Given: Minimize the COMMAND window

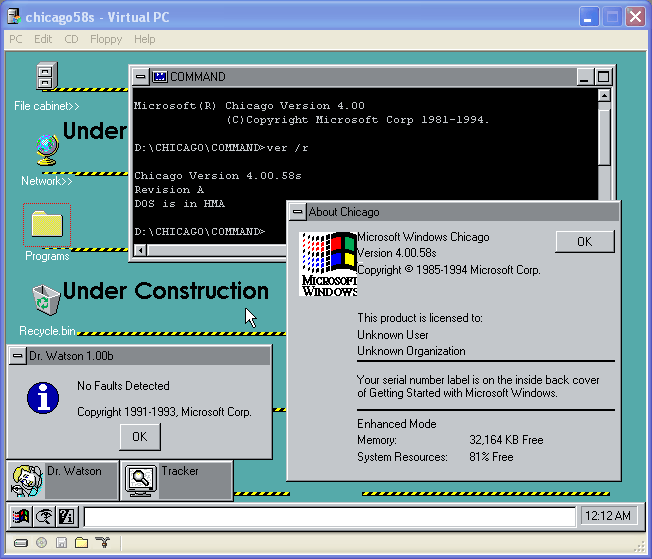Looking at the screenshot, I should (x=584, y=77).
